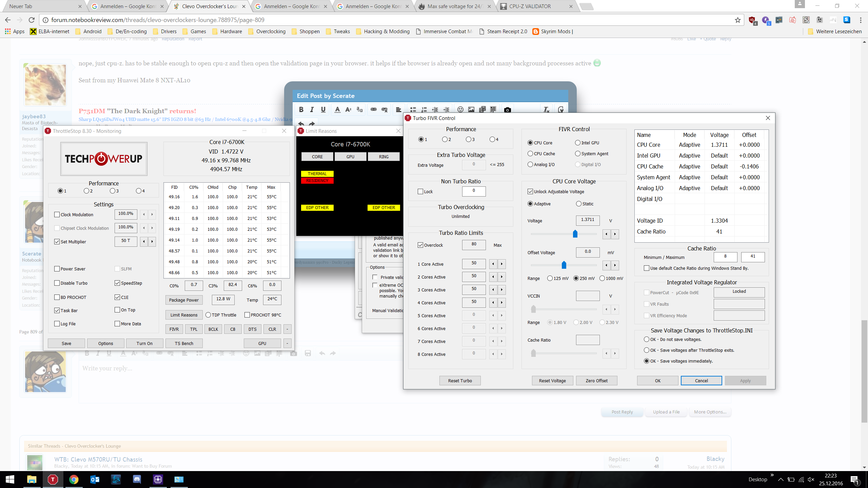Image resolution: width=868 pixels, height=488 pixels.
Task: Click CPU Core Voltage slider handle
Action: point(575,234)
